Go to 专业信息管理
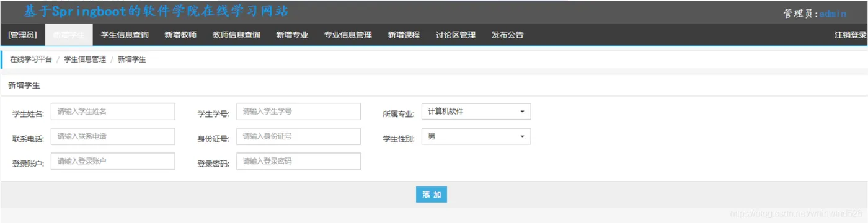The image size is (868, 223). click(348, 35)
